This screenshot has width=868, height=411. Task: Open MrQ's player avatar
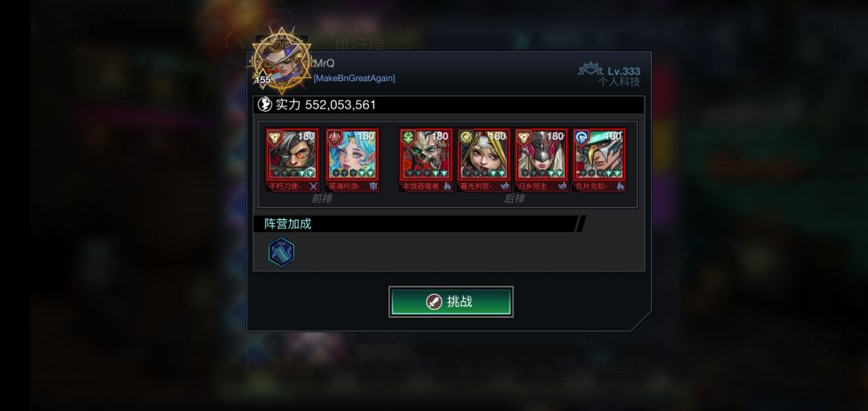[281, 61]
